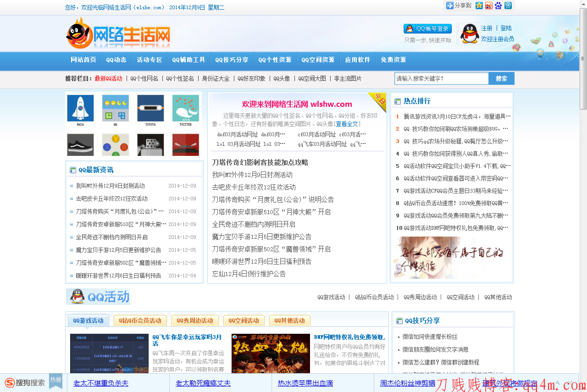Open QQ技巧分享 in navigation bar
Viewport: 587px width, 392px height.
click(232, 60)
